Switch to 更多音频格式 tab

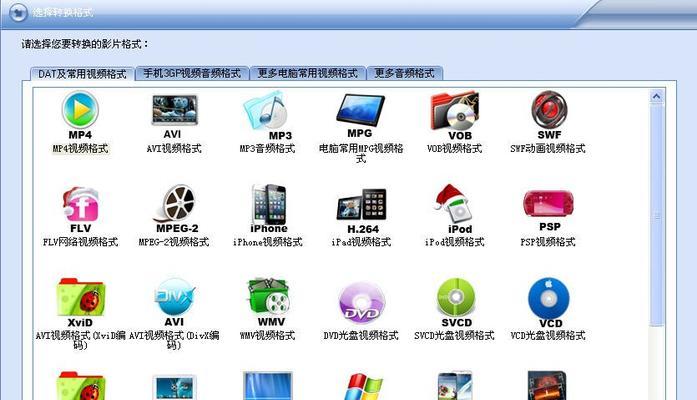click(x=405, y=73)
